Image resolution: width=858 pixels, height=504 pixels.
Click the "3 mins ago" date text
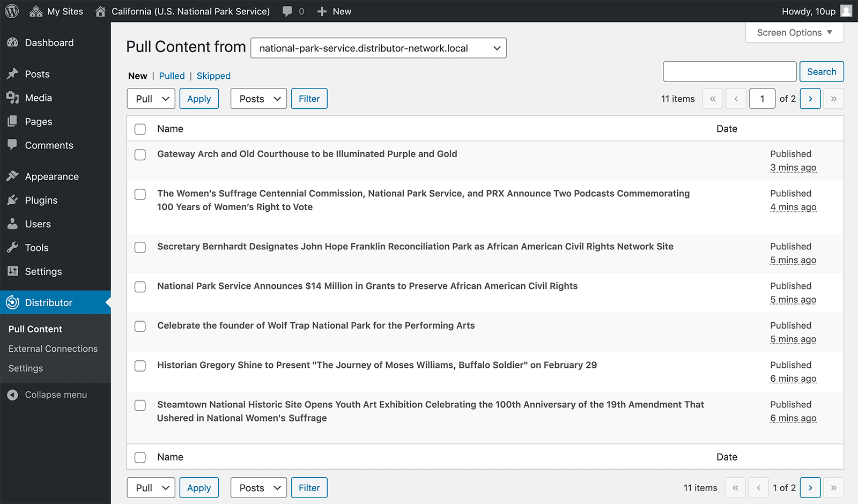[793, 167]
